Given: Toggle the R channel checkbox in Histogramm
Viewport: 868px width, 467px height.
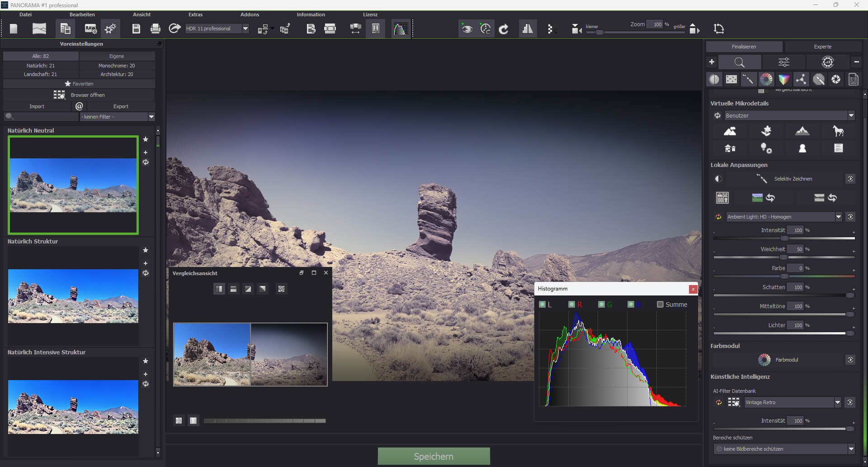Looking at the screenshot, I should (x=571, y=305).
